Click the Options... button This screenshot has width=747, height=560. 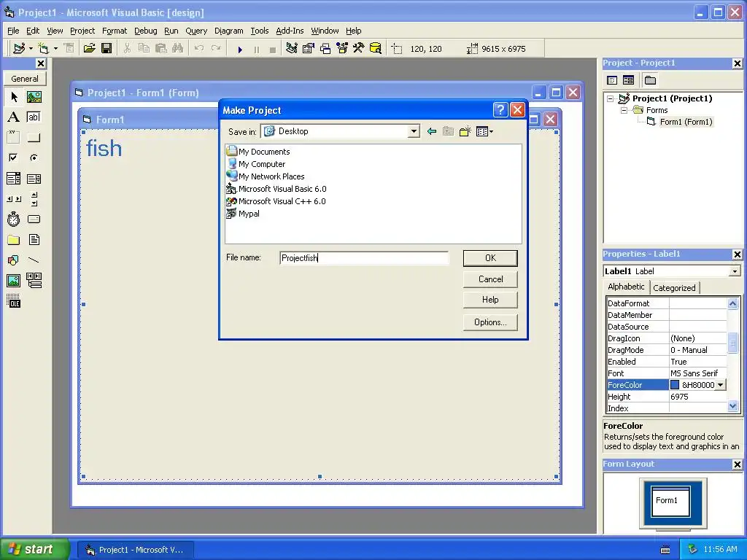pyautogui.click(x=490, y=322)
